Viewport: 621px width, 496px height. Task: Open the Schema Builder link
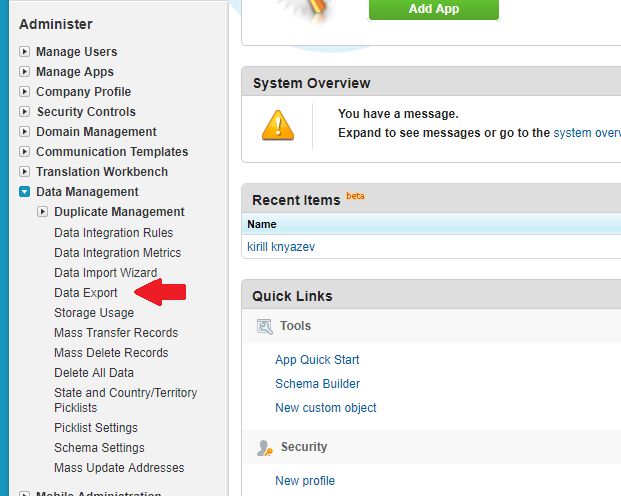click(317, 384)
